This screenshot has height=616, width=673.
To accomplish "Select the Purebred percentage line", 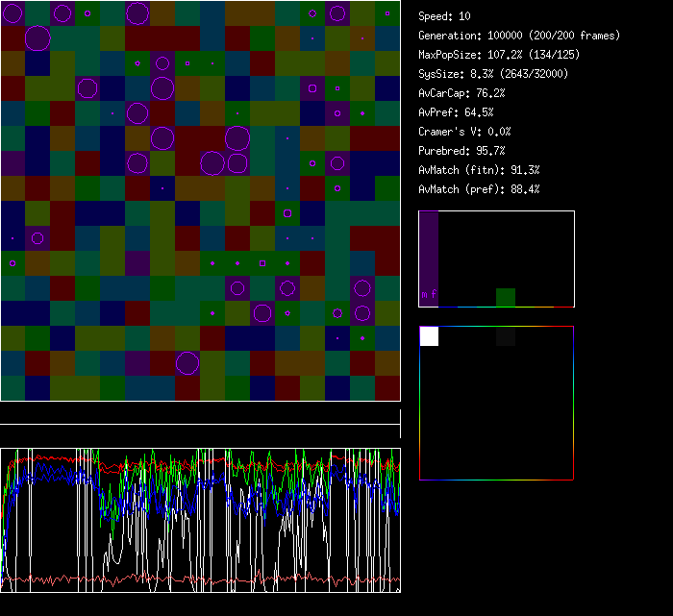I will pos(461,151).
